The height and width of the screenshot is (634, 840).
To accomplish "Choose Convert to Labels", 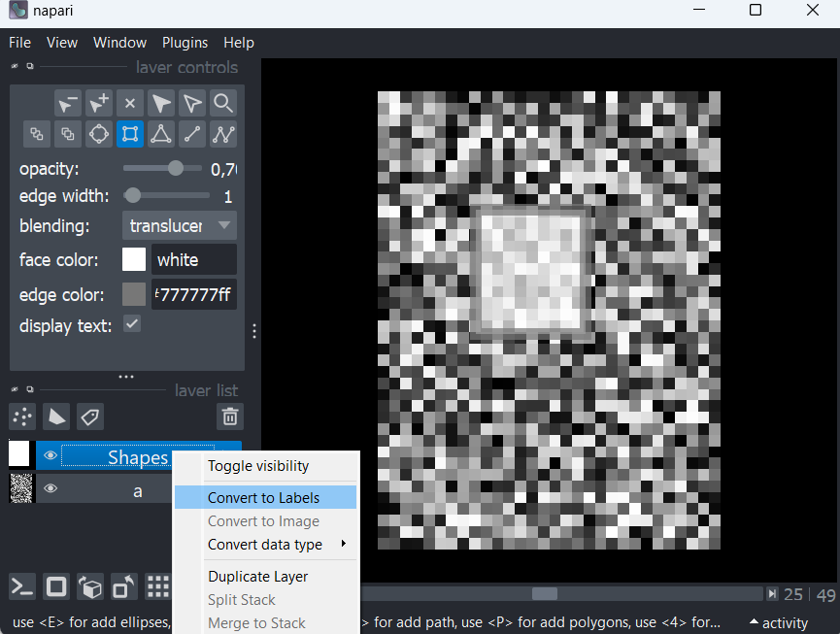I will click(266, 497).
